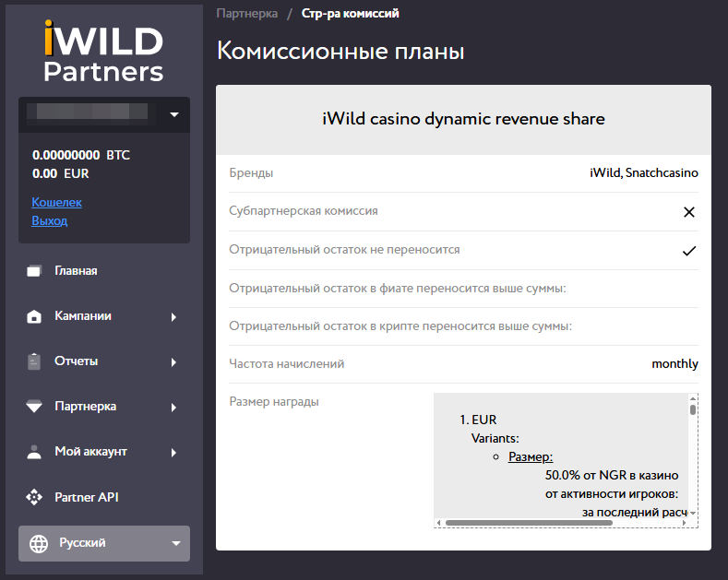Click the X mark for Субпартнерская комиссия
This screenshot has width=728, height=580.
pyautogui.click(x=689, y=212)
